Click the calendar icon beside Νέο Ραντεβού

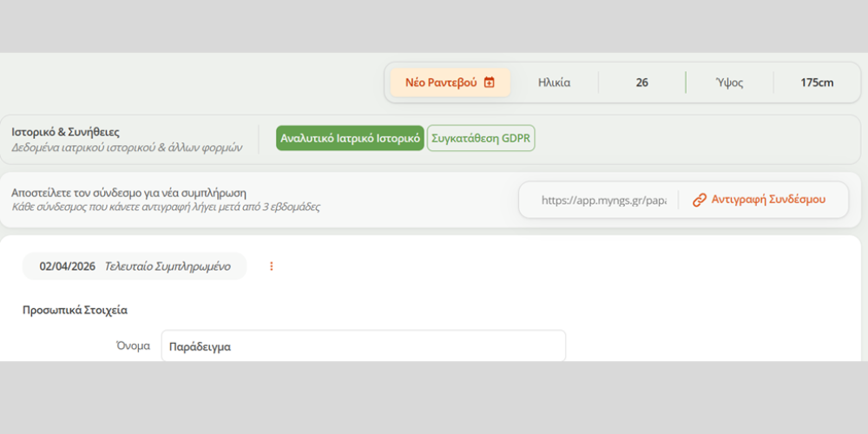pyautogui.click(x=490, y=82)
